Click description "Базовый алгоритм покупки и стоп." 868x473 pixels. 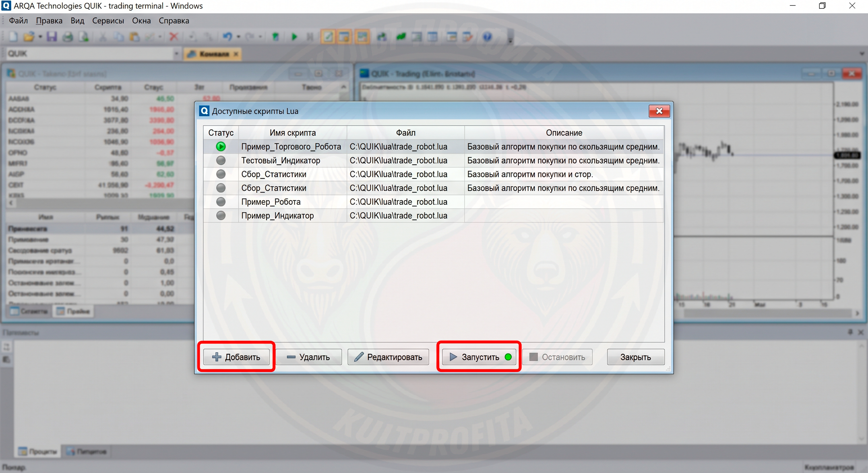tap(530, 174)
